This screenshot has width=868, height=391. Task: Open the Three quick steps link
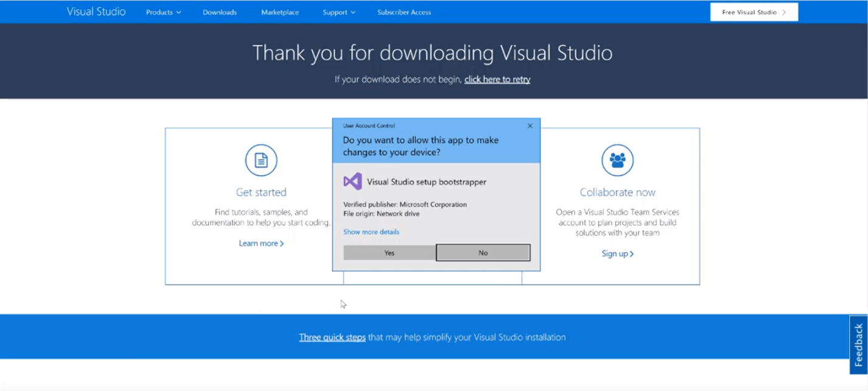click(x=332, y=337)
